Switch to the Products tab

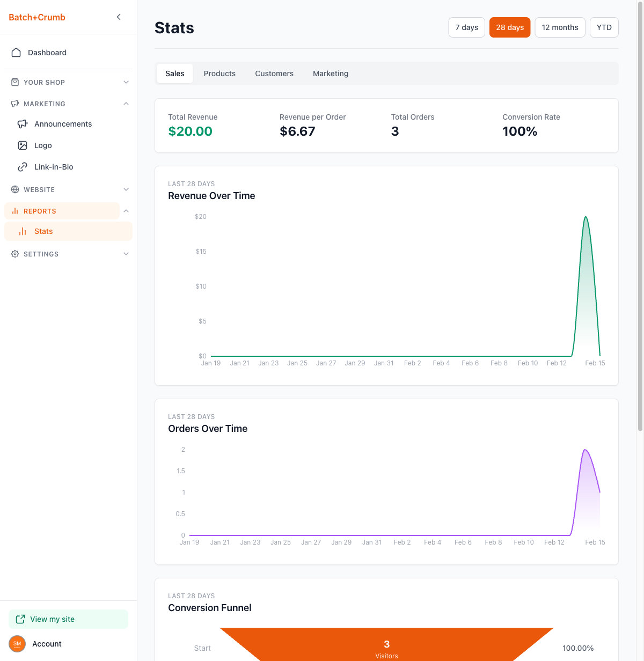[x=219, y=74]
